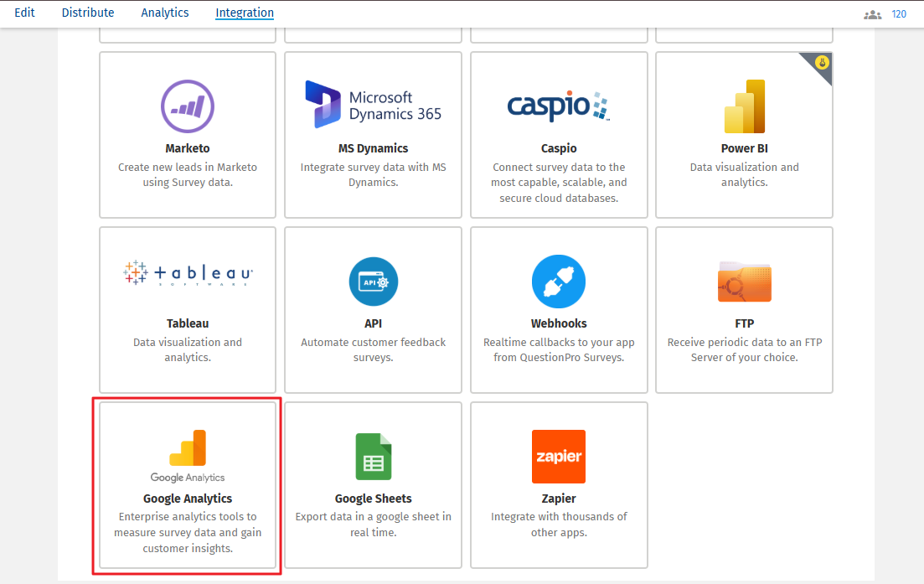Click 'Enterprise analytics tools' description
Viewport: 924px width, 584px height.
pyautogui.click(x=188, y=532)
